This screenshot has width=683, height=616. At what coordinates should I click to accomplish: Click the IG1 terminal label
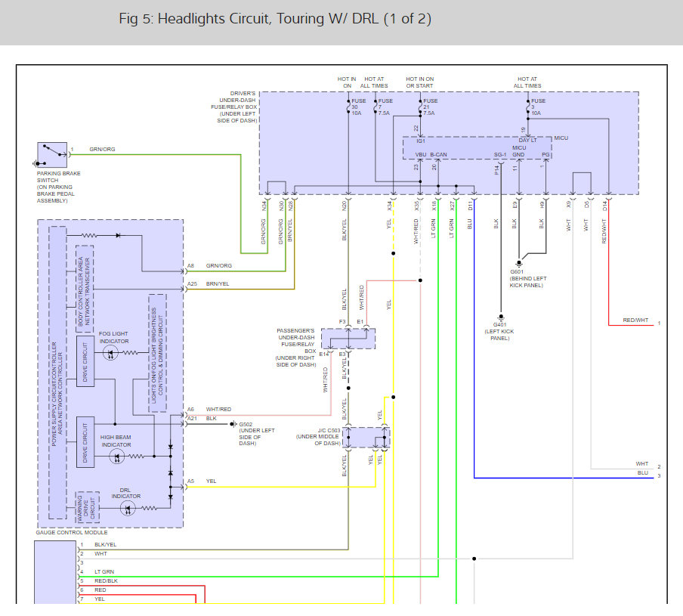(420, 141)
